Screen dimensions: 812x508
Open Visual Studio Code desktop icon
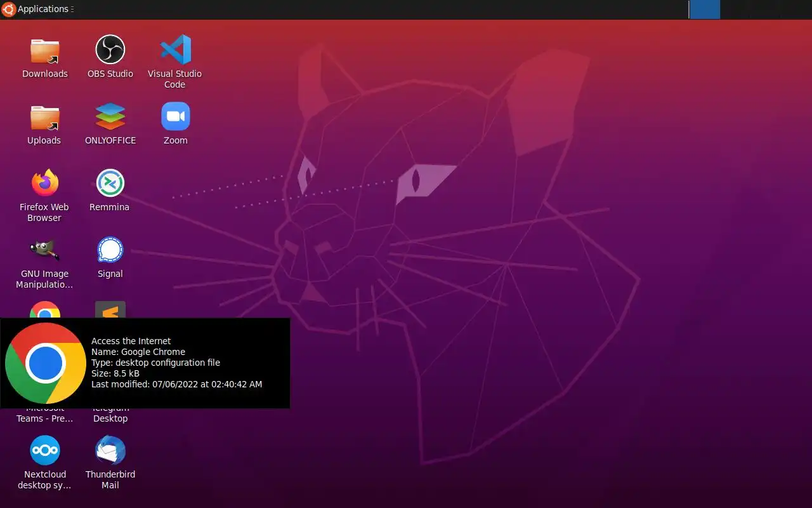pyautogui.click(x=176, y=50)
